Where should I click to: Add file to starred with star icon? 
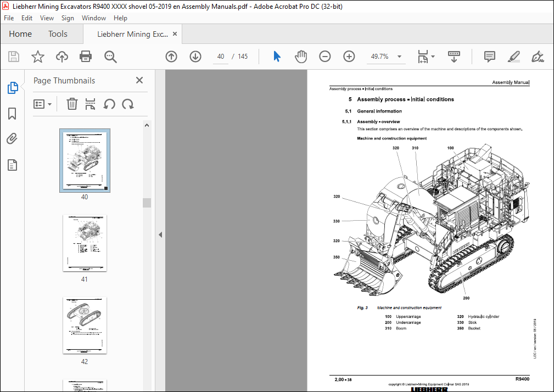38,57
